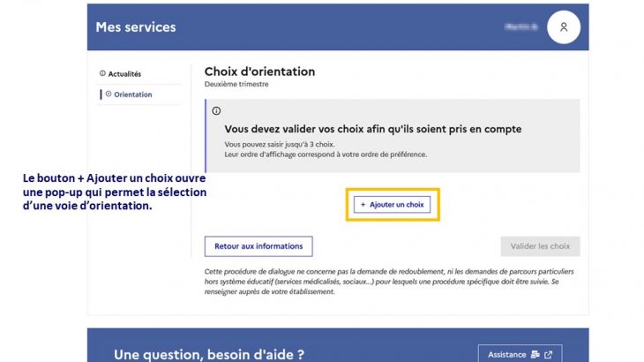Go back with Retour aux informations
The image size is (644, 362).
coord(258,246)
